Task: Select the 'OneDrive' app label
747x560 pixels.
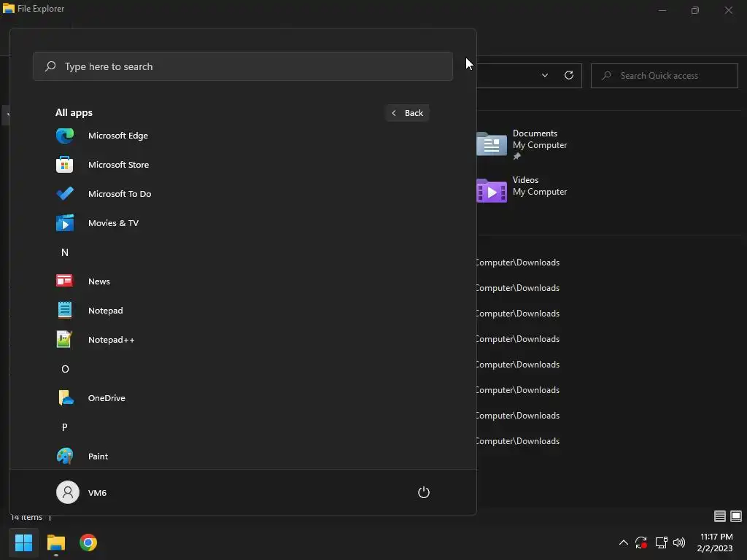Action: (107, 397)
